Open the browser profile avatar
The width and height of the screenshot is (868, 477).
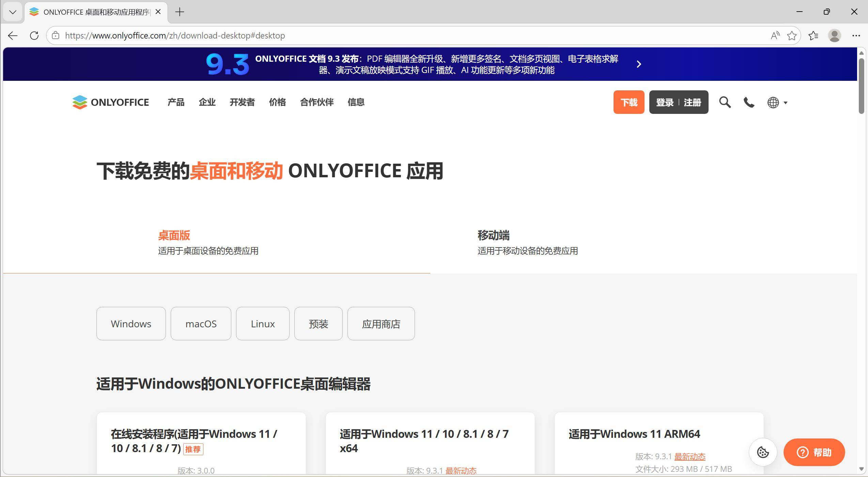coord(834,35)
